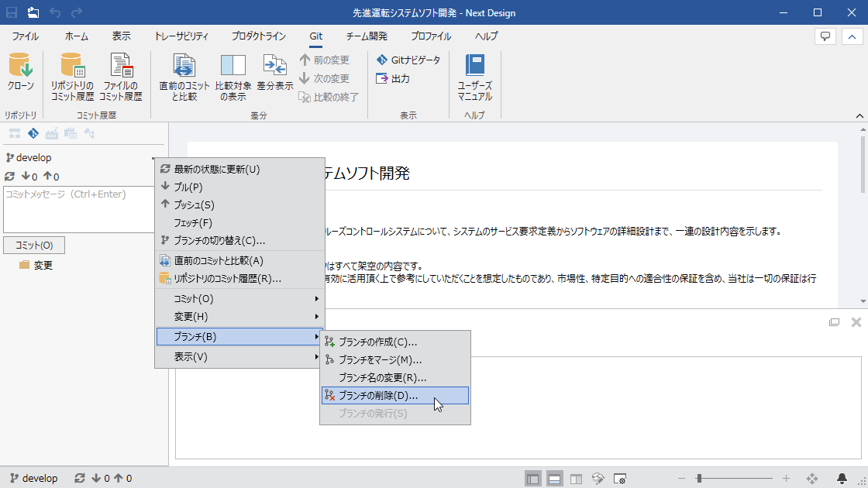
Task: Click the fit-to-screen icon in the status bar
Action: click(x=812, y=478)
